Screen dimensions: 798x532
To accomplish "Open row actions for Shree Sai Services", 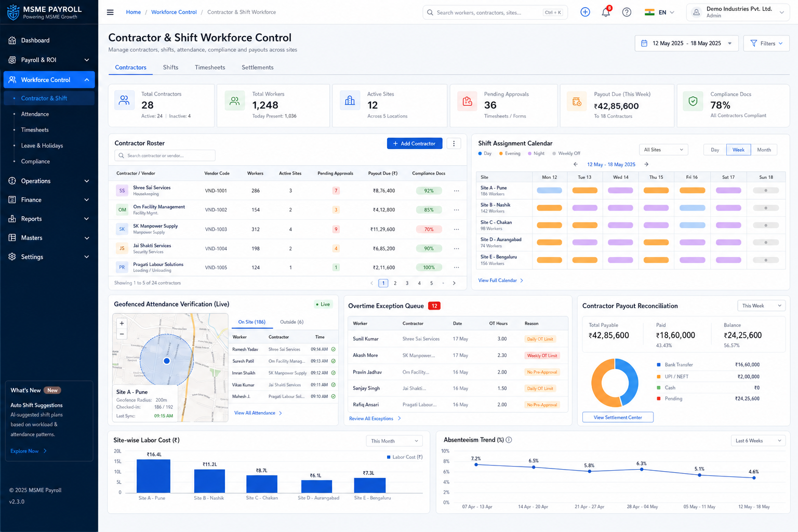I will tap(456, 191).
